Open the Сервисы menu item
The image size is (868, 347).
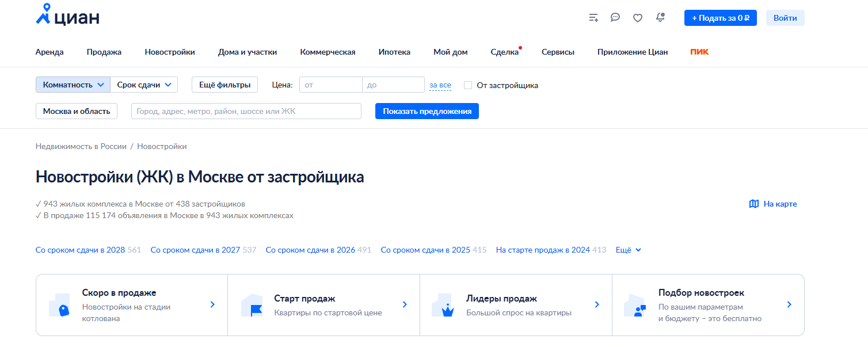tap(558, 52)
